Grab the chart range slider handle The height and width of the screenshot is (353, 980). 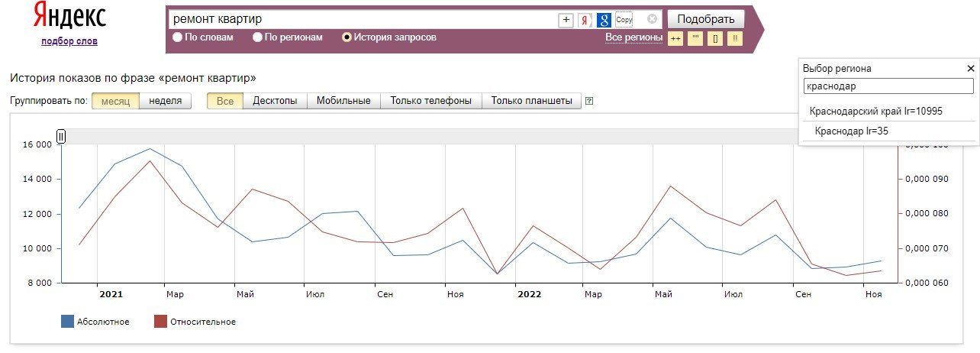tap(61, 136)
